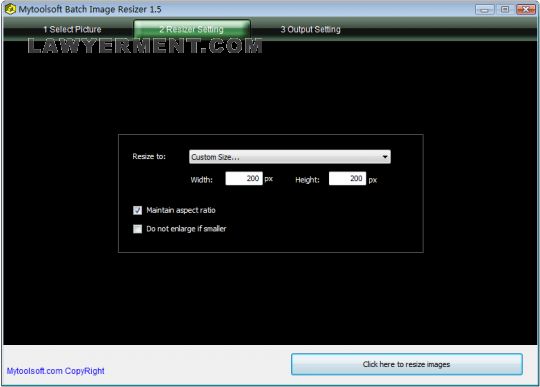
Task: Click here to resize images button
Action: (x=407, y=364)
